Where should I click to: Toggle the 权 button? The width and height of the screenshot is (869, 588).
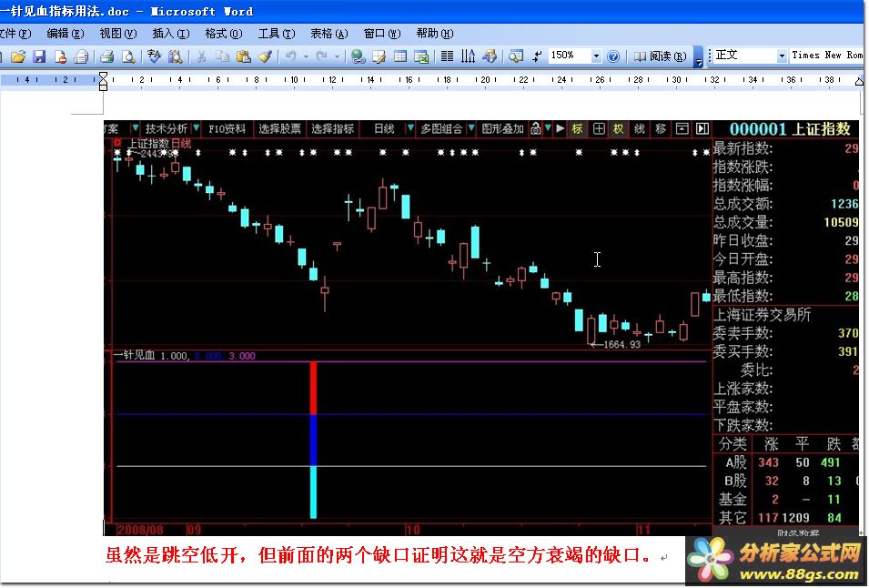click(x=618, y=128)
